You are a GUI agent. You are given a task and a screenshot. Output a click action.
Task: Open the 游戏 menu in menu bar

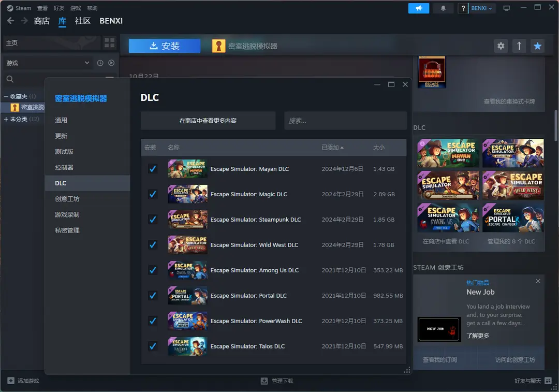click(76, 8)
